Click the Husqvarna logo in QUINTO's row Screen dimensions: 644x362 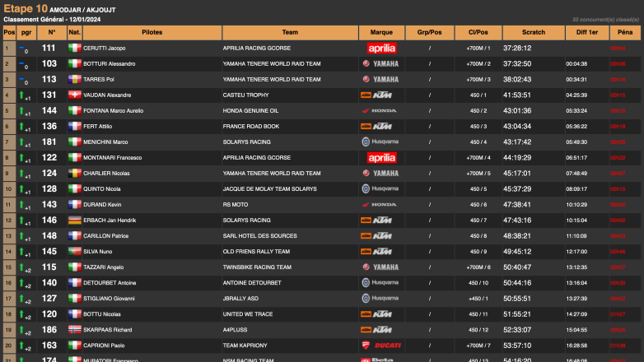click(x=380, y=188)
